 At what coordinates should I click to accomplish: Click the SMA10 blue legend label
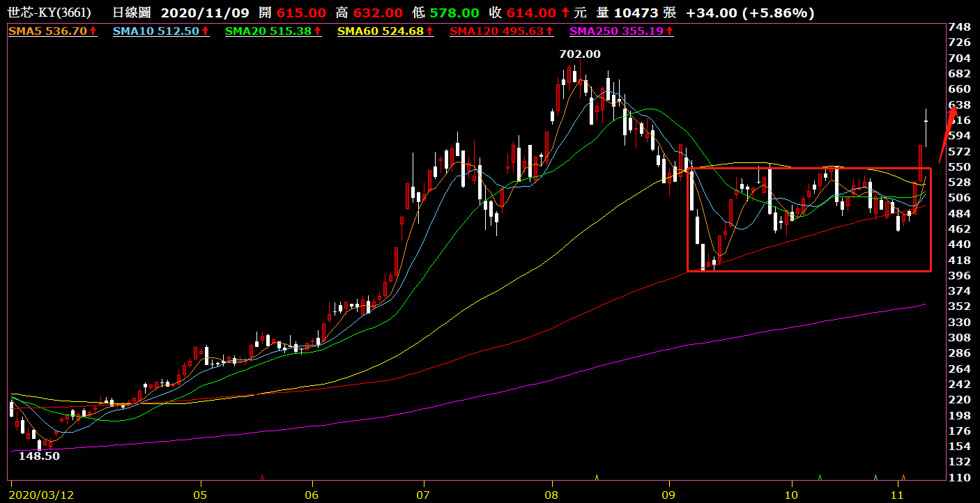(x=156, y=31)
